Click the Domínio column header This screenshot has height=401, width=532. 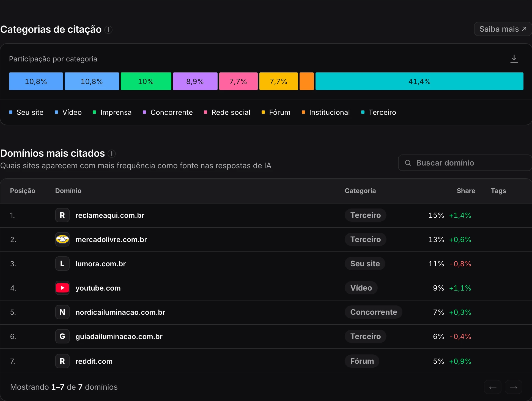(68, 191)
